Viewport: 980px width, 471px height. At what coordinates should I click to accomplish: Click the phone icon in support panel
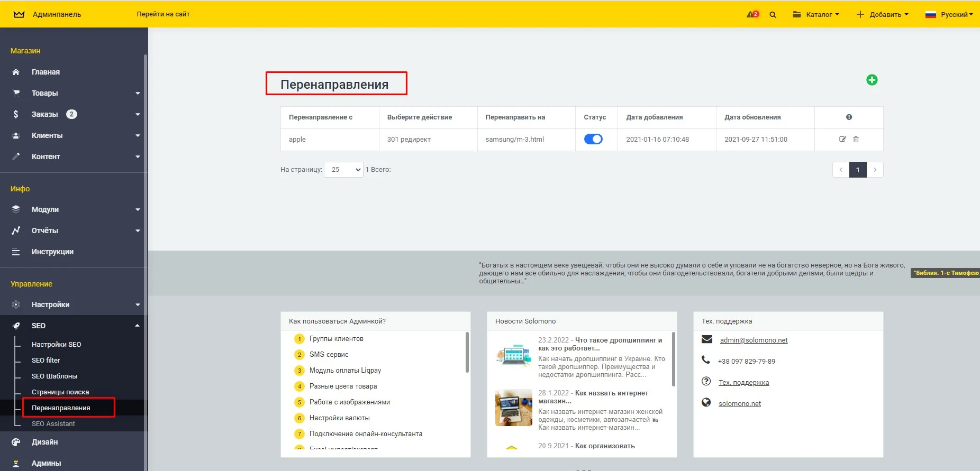[706, 360]
